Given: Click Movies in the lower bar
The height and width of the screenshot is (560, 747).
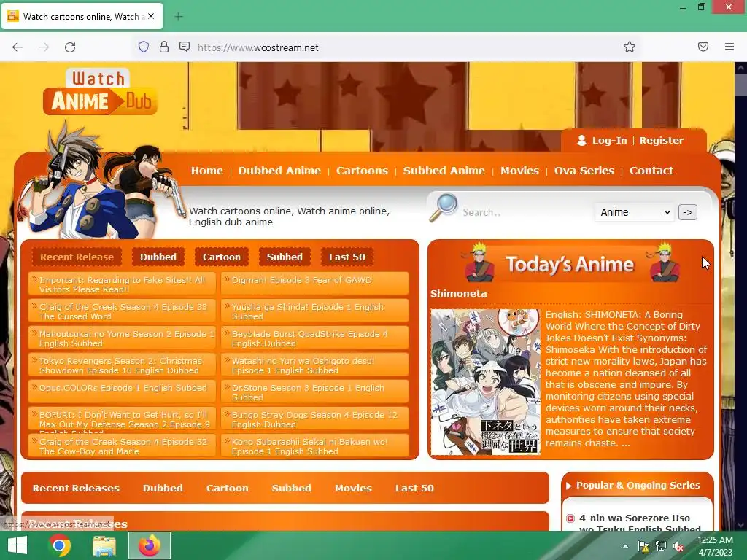Looking at the screenshot, I should point(353,488).
